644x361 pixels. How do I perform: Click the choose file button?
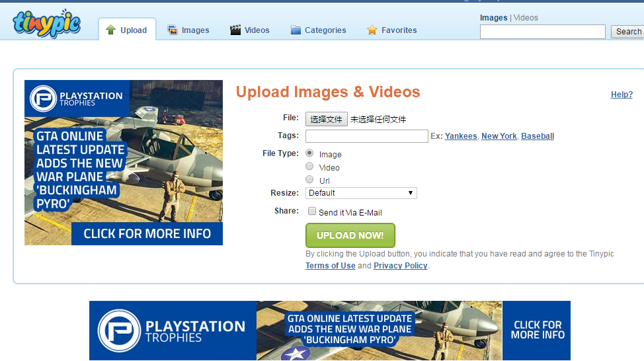327,119
